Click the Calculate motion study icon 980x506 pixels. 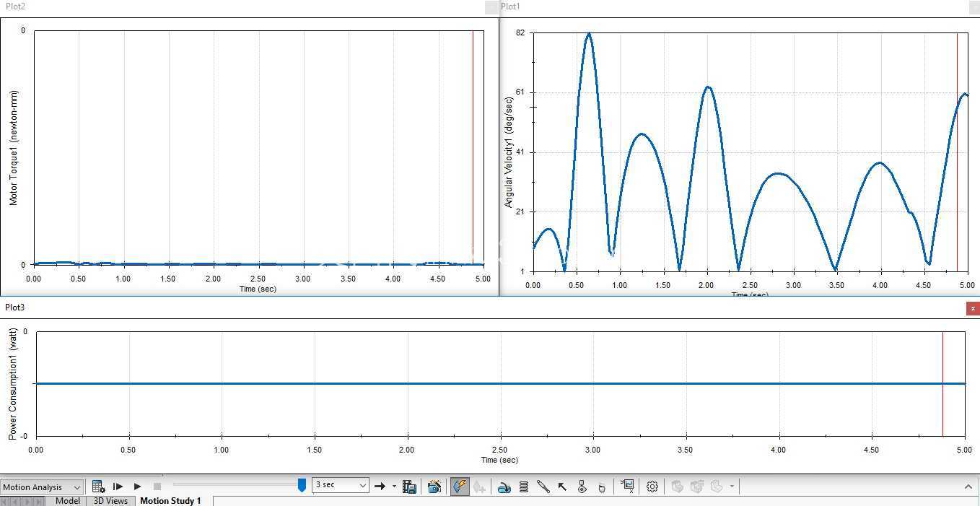99,487
